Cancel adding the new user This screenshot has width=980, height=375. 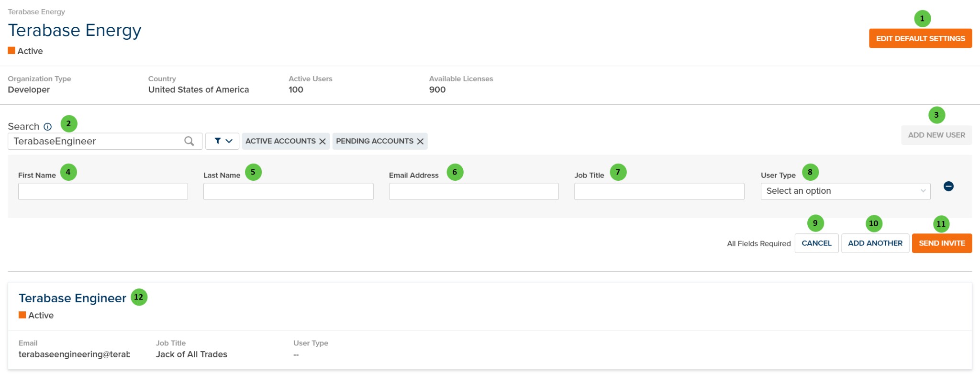[816, 243]
